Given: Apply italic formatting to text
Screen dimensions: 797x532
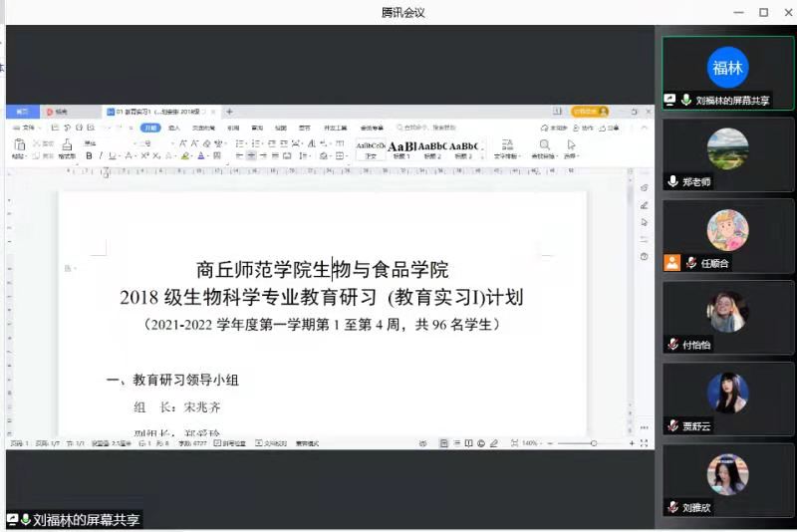Looking at the screenshot, I should [100, 156].
